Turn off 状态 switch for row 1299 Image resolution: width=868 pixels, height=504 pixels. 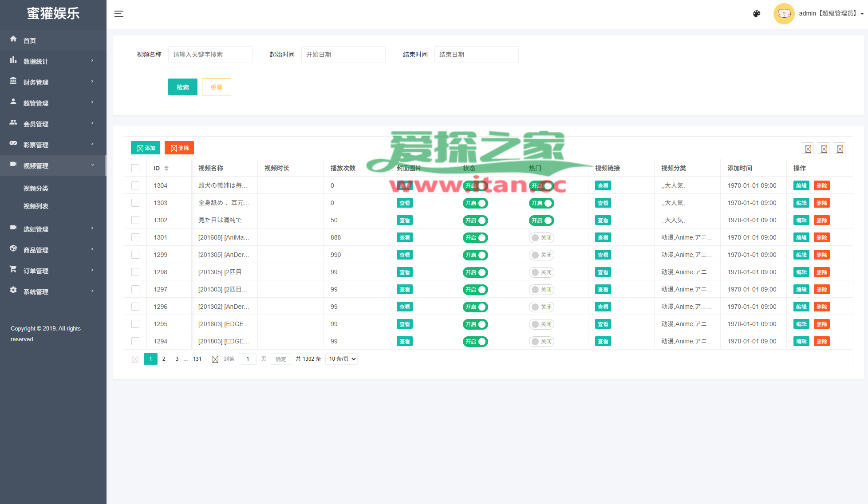(x=475, y=255)
